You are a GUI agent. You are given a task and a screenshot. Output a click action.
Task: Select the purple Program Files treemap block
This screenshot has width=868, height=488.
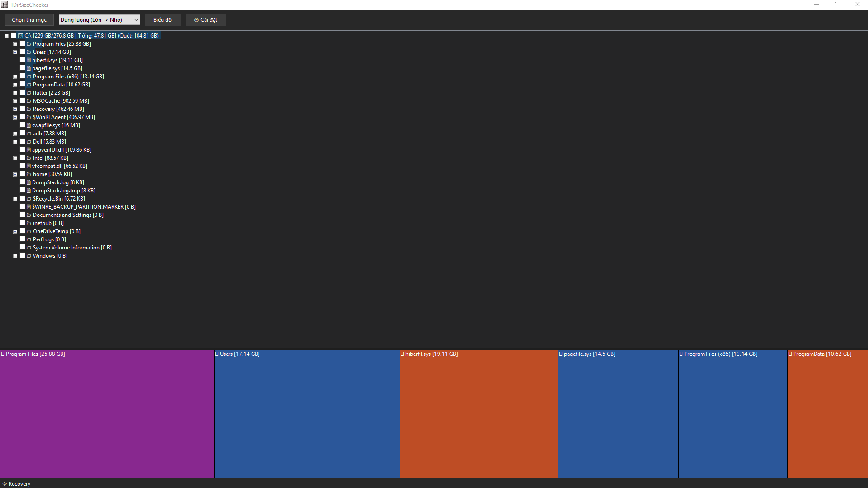(x=107, y=414)
